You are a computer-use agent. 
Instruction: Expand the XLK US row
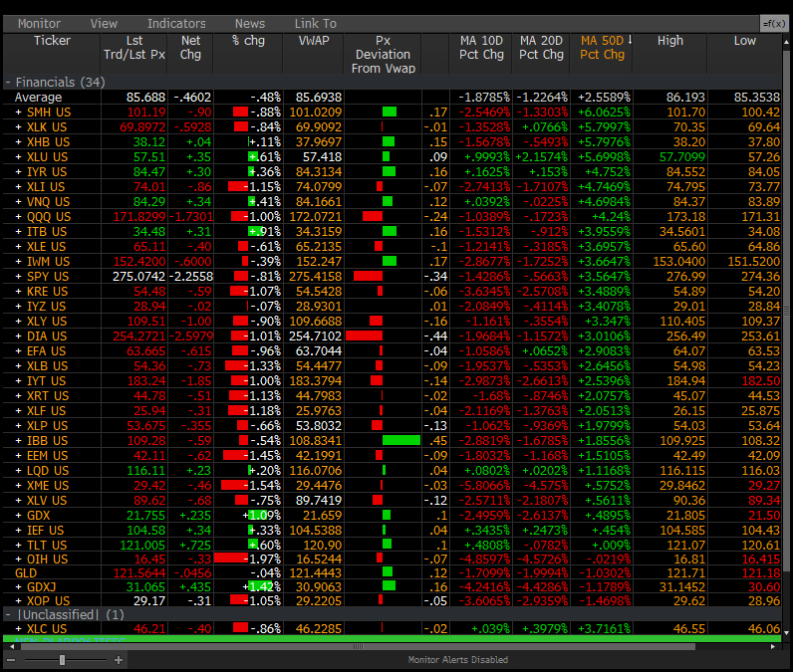point(19,127)
